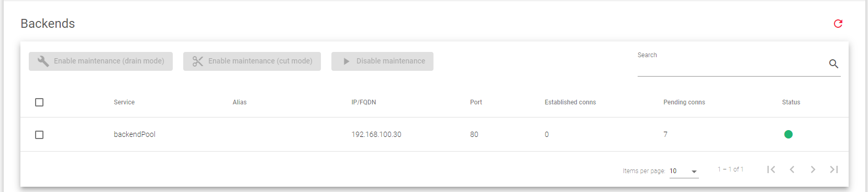Image resolution: width=868 pixels, height=192 pixels.
Task: Sort by the Pending conns column
Action: pyautogui.click(x=684, y=102)
